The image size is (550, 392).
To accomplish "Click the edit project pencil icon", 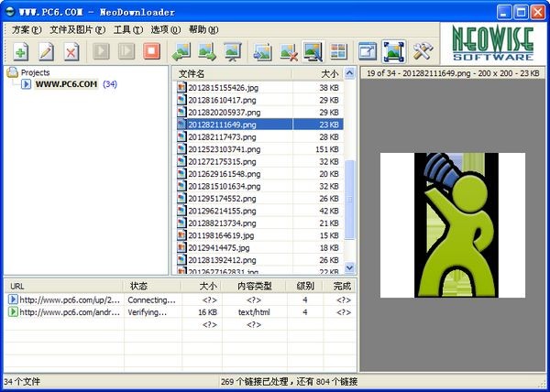I will pyautogui.click(x=46, y=52).
